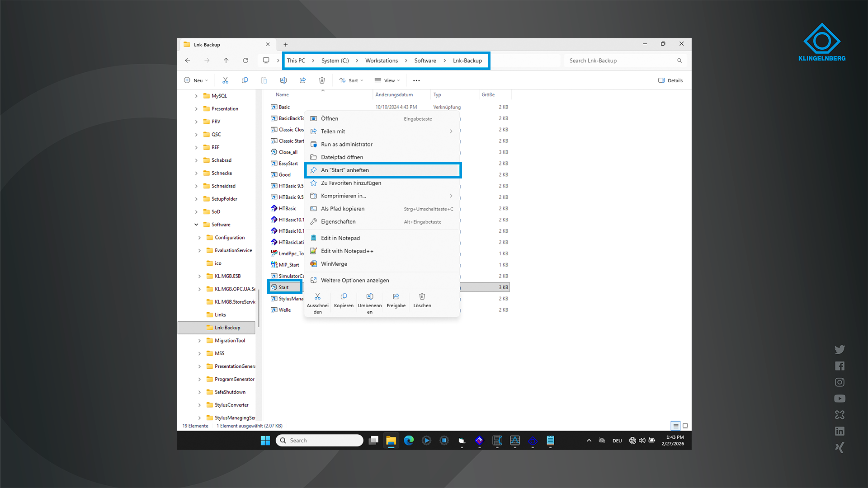Select Öffnen in the context menu
Screen dimensions: 868x488
point(382,118)
